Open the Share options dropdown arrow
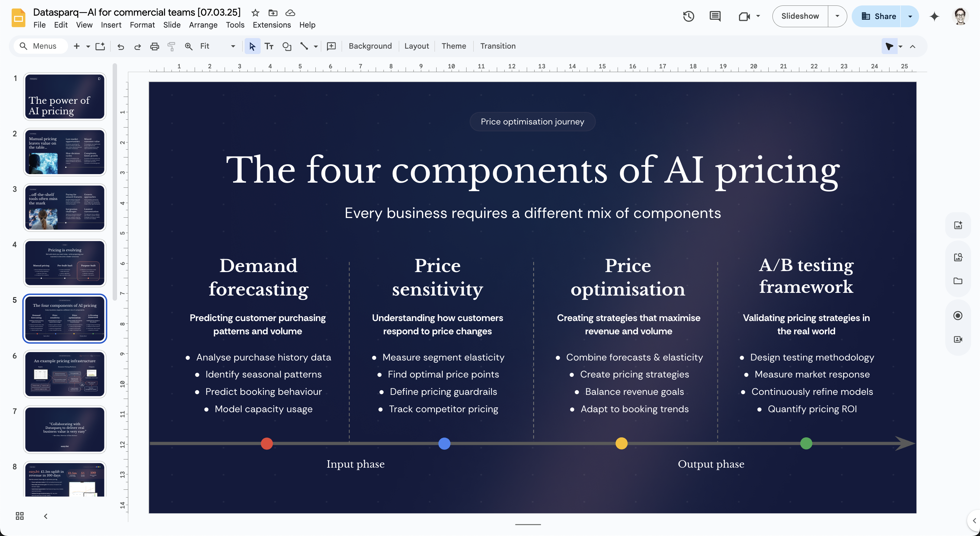 tap(910, 16)
